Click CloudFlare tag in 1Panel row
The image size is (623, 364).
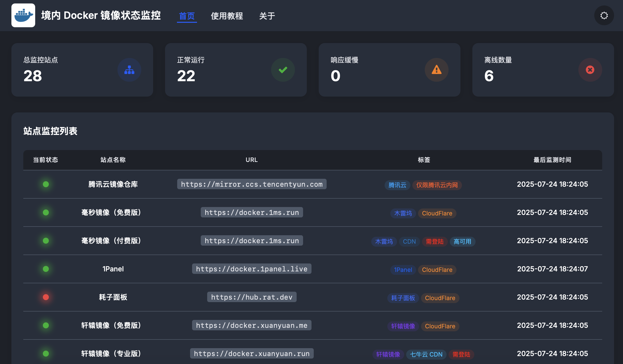(x=437, y=270)
